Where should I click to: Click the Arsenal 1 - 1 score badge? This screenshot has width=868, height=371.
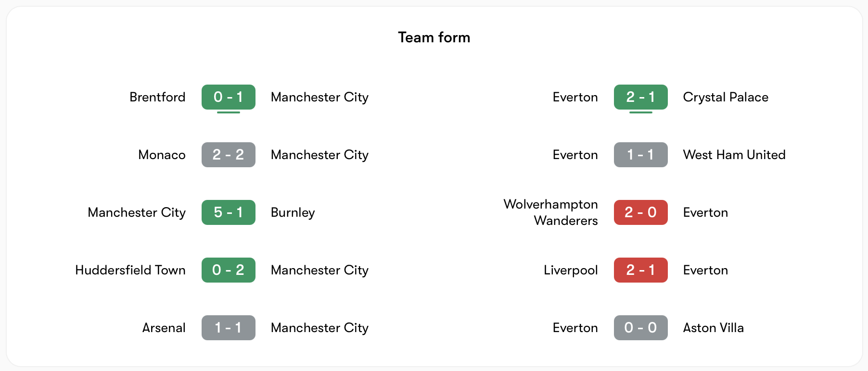click(x=228, y=328)
